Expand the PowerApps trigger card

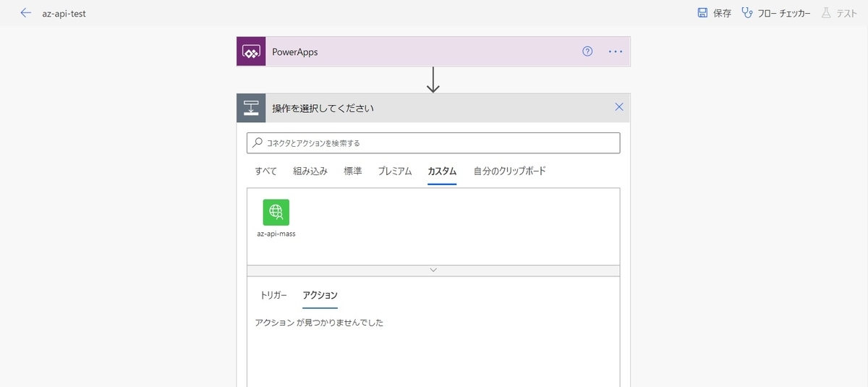point(433,51)
